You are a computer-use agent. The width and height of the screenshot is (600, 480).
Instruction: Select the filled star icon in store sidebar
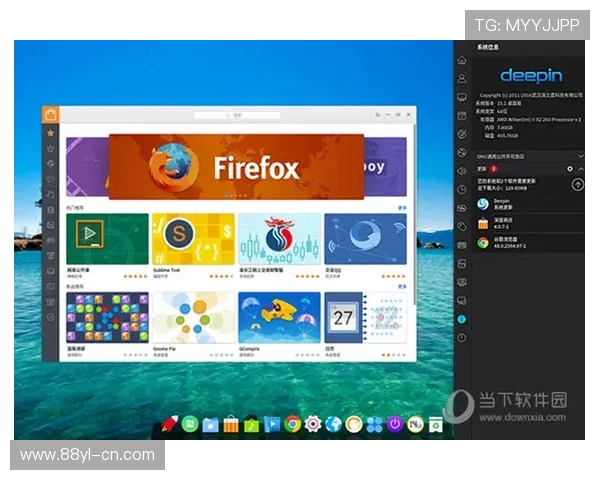click(51, 133)
